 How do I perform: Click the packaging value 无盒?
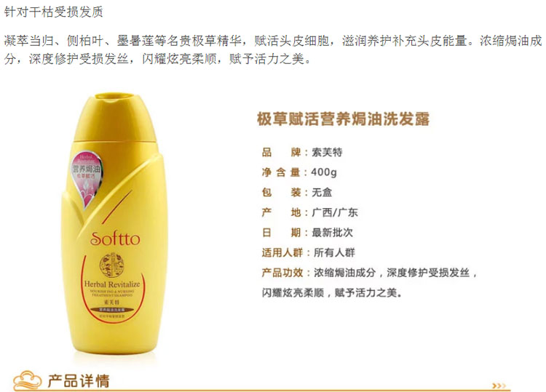(322, 192)
